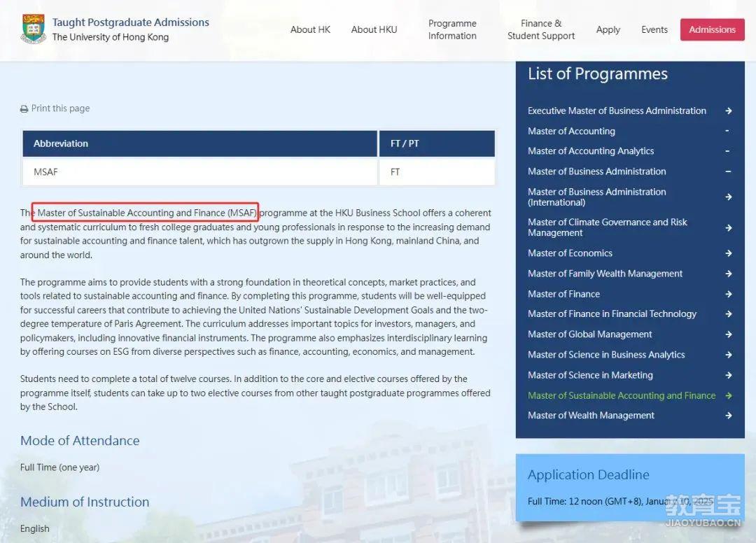The width and height of the screenshot is (756, 543).
Task: Open the Programme Information menu
Action: coord(452,29)
